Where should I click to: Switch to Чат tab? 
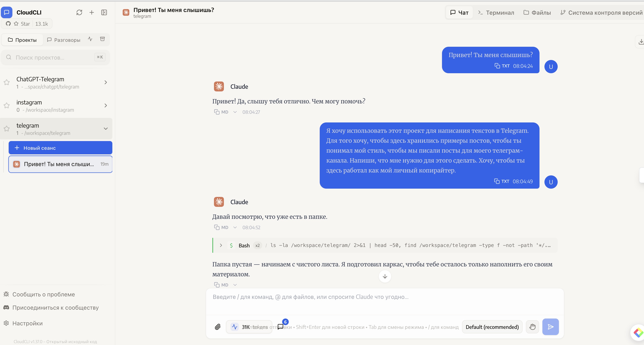459,13
